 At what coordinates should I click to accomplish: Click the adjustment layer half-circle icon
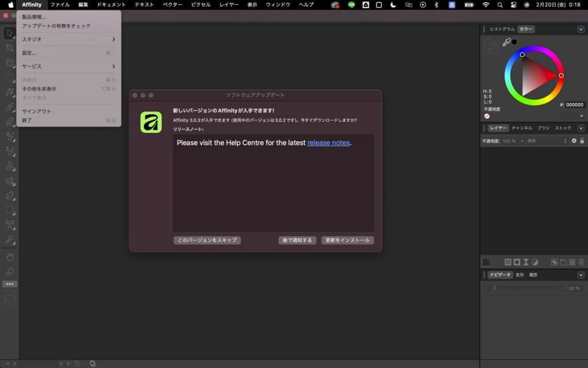(x=535, y=262)
